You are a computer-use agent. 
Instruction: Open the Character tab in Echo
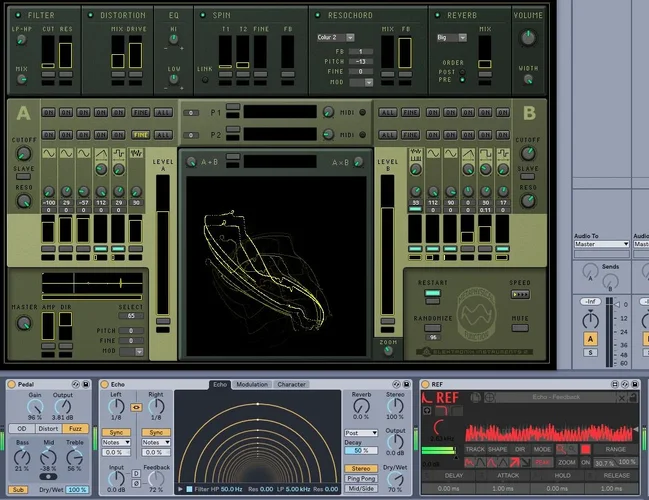tap(291, 384)
